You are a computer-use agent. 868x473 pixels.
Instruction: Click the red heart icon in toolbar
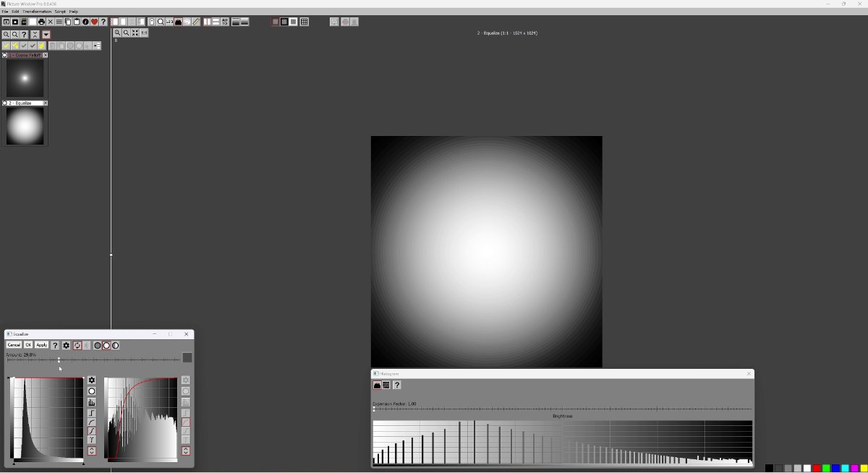pos(94,22)
